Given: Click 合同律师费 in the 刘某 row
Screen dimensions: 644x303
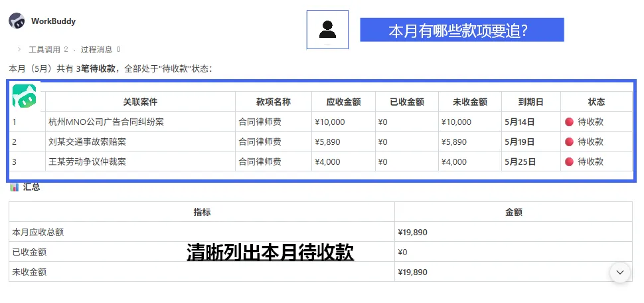Looking at the screenshot, I should pos(260,142).
